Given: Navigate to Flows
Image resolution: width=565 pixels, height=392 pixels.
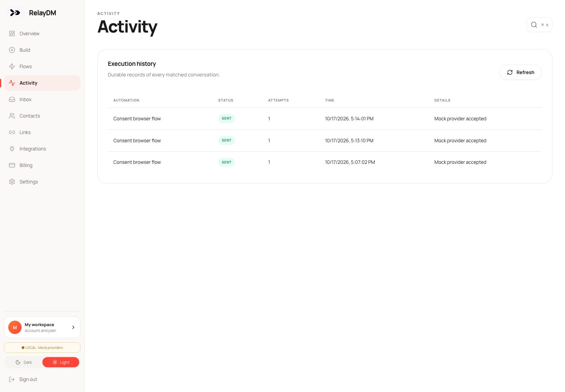Looking at the screenshot, I should (x=42, y=67).
